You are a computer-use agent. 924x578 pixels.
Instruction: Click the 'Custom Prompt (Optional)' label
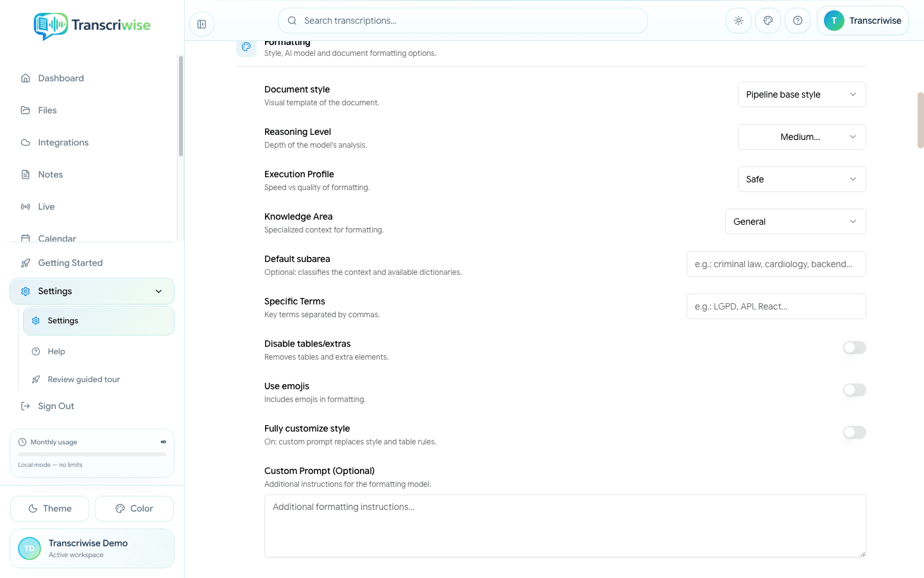pyautogui.click(x=320, y=471)
